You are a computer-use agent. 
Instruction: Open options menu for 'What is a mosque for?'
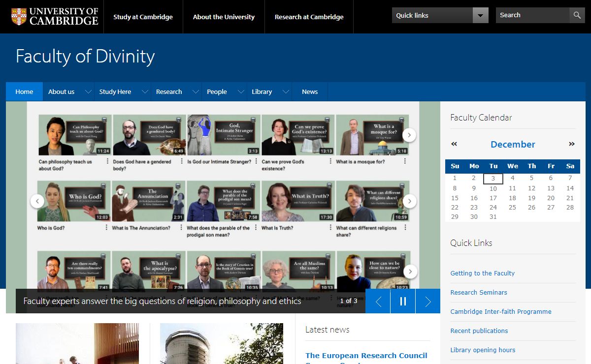405,161
